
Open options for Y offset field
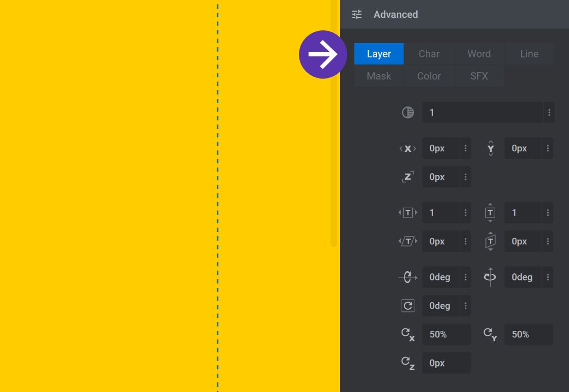pyautogui.click(x=548, y=149)
